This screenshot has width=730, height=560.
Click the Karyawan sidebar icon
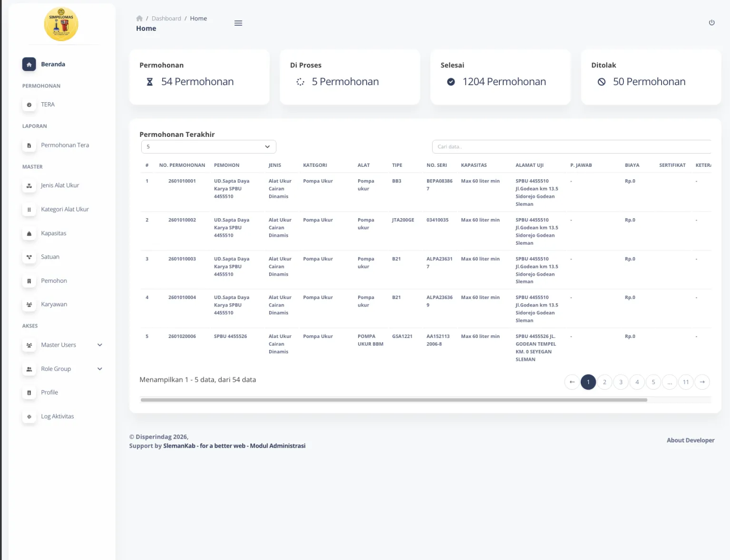(x=29, y=305)
